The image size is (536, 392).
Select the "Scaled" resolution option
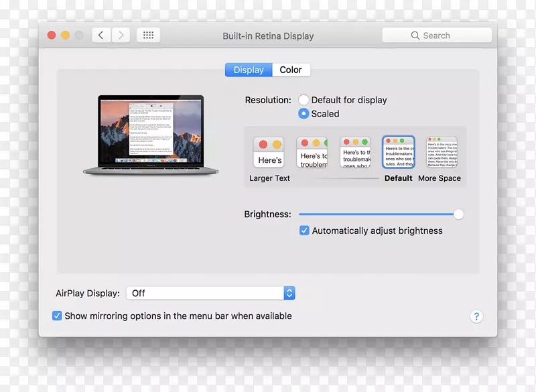[304, 114]
